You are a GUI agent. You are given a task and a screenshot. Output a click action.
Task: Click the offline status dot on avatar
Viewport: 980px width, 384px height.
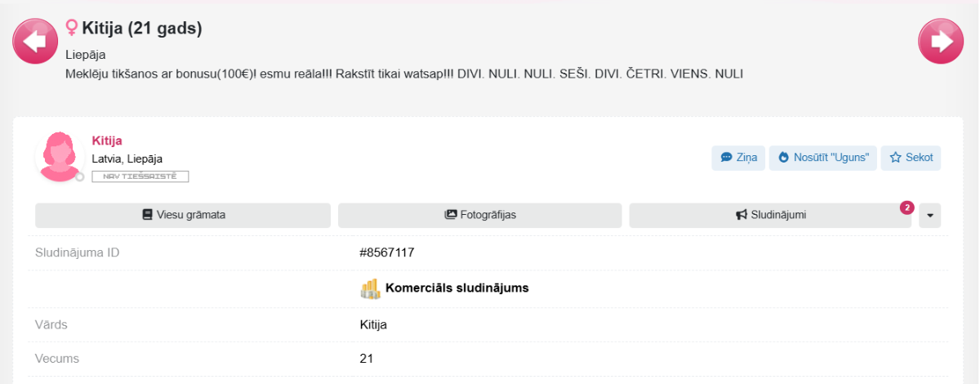tap(80, 176)
